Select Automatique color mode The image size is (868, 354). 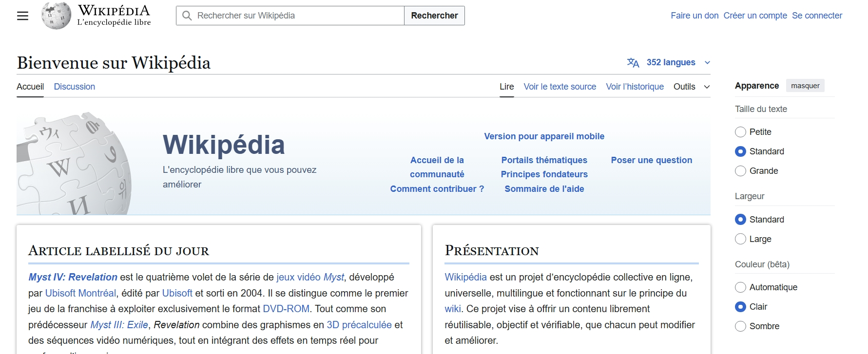point(740,287)
